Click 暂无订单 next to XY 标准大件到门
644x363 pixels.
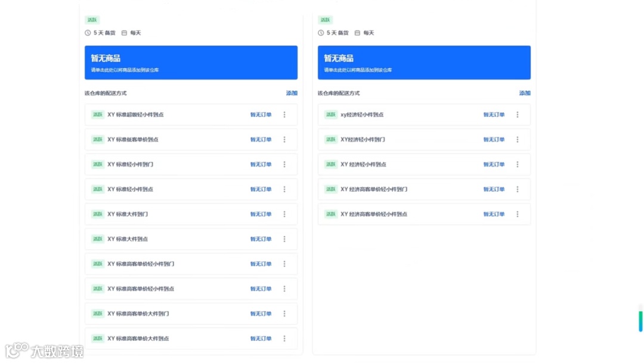(261, 214)
